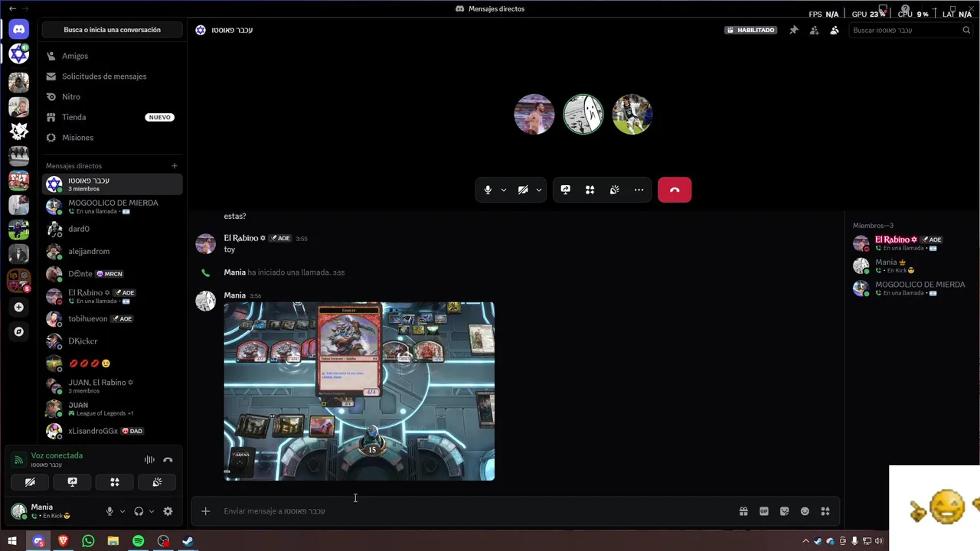Open DM with alejjandrom
This screenshot has width=980, height=551.
[x=112, y=251]
